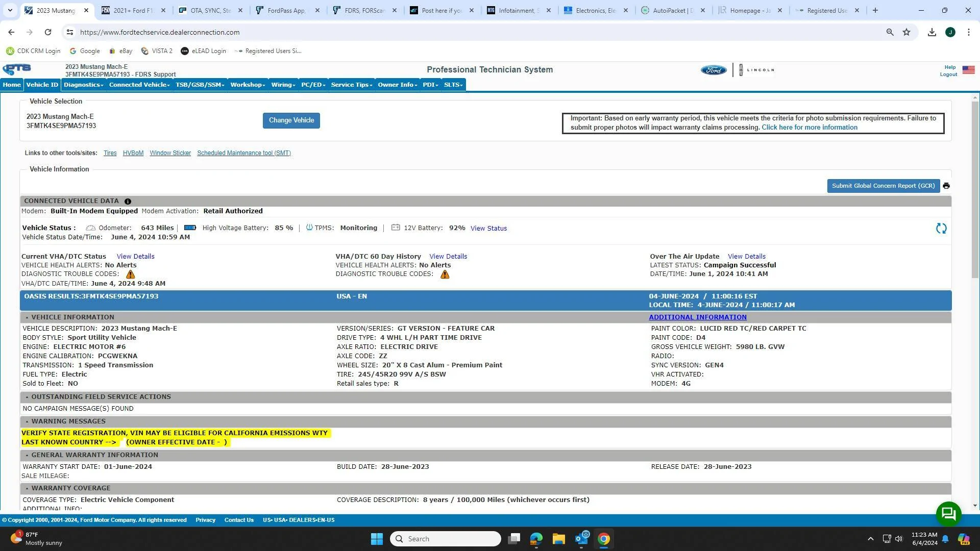The height and width of the screenshot is (551, 980).
Task: Submit Global Concern Report (GCR)
Action: pyautogui.click(x=884, y=186)
